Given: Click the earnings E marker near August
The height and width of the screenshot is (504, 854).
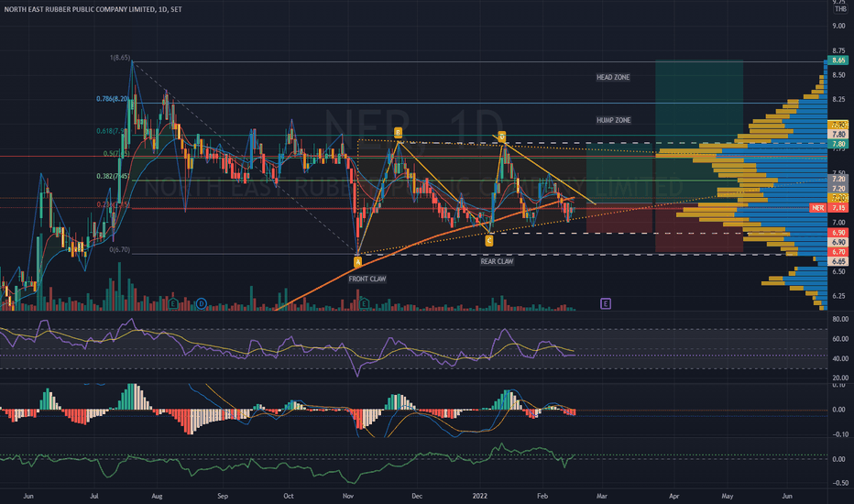Looking at the screenshot, I should click(173, 303).
